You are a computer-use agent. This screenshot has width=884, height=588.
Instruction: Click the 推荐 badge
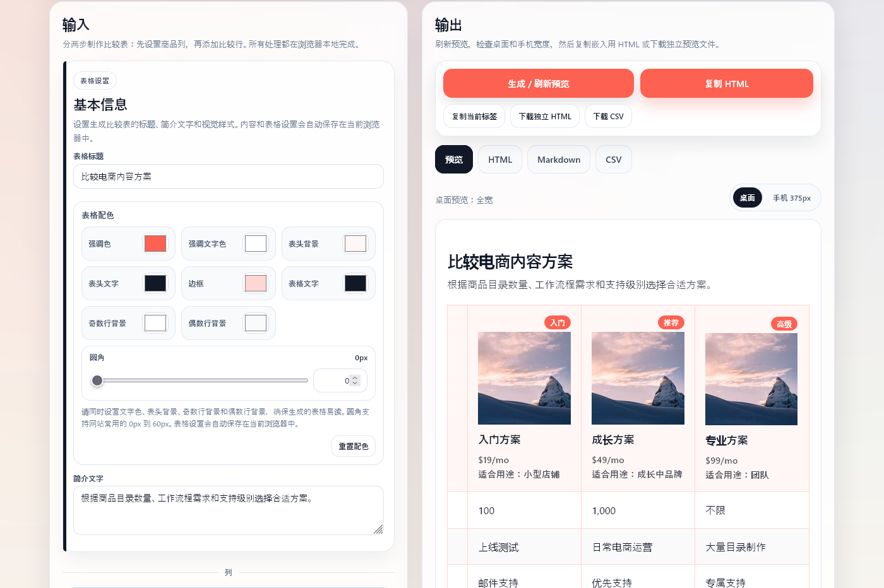pos(671,322)
